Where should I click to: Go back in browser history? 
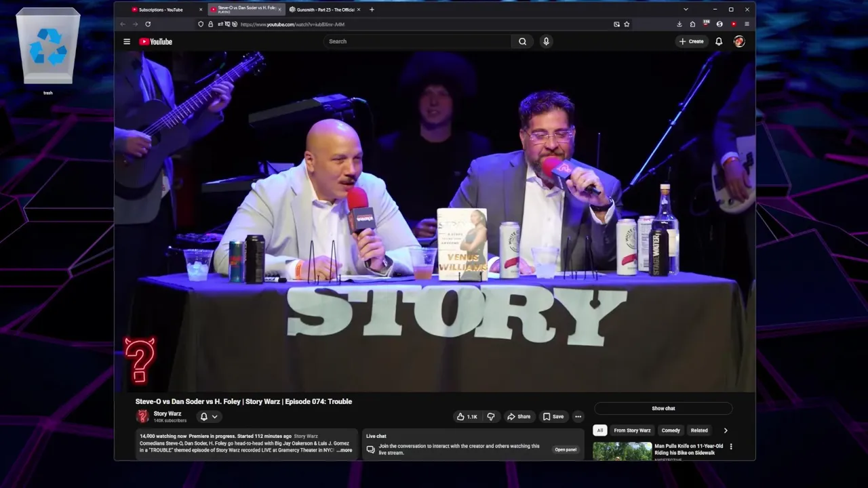(x=123, y=24)
